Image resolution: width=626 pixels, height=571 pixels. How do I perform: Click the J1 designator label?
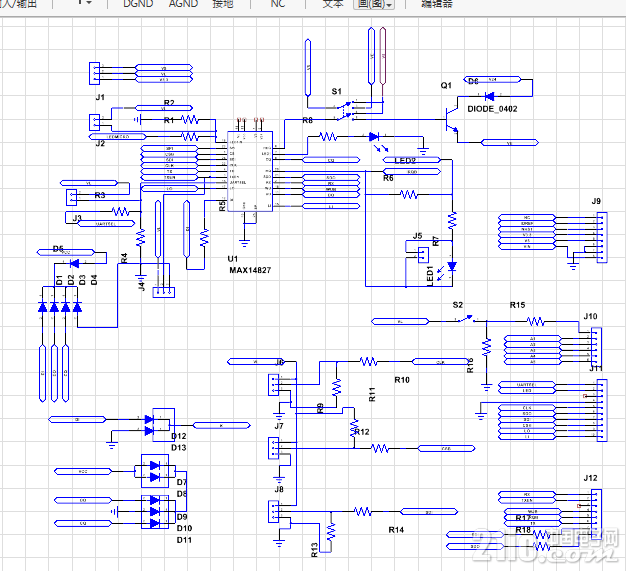pyautogui.click(x=100, y=97)
